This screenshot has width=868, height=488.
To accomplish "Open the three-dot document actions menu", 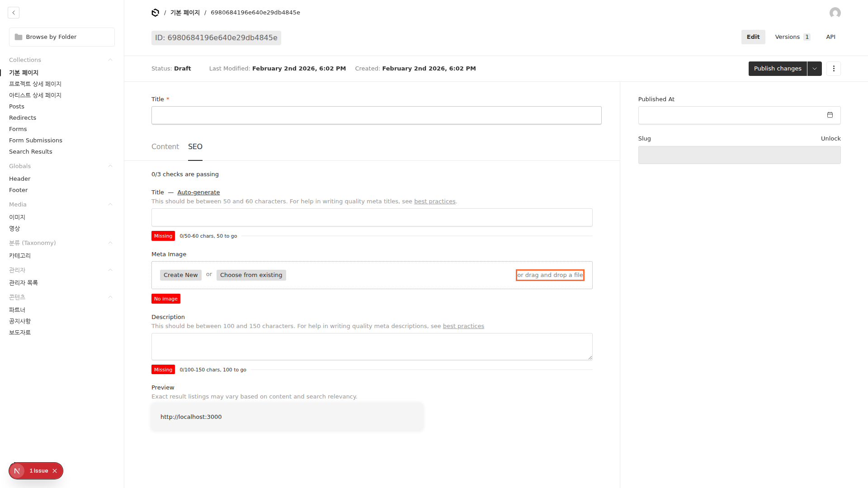I will [834, 69].
